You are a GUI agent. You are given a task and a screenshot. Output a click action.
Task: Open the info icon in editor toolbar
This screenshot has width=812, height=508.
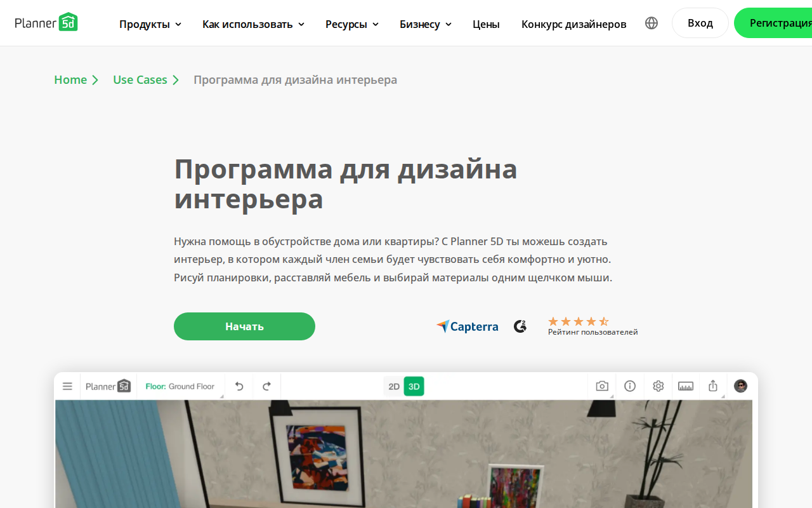630,386
